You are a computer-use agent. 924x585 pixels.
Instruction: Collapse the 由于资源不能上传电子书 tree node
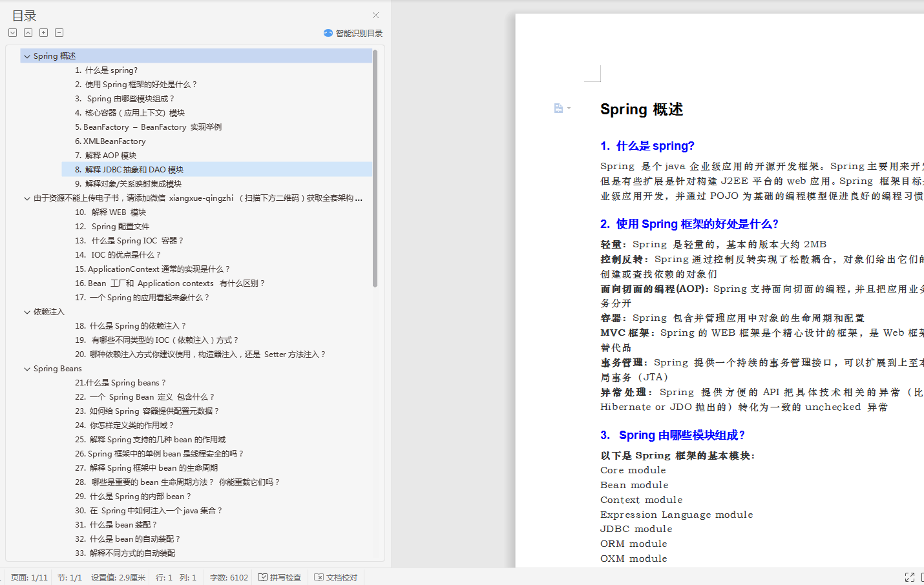tap(27, 198)
